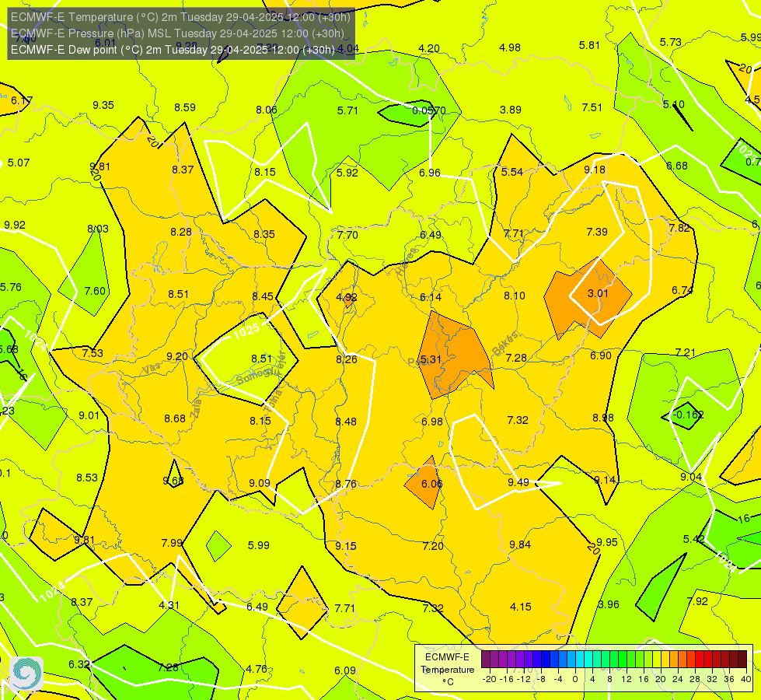
Task: Select the ECMWF-E Dew point 2m layer label
Action: pyautogui.click(x=173, y=50)
